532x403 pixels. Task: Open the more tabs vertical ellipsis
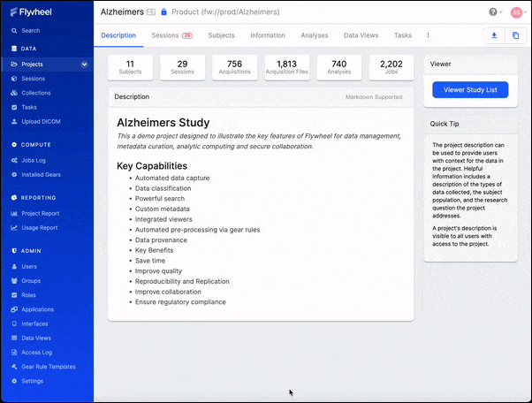click(428, 35)
